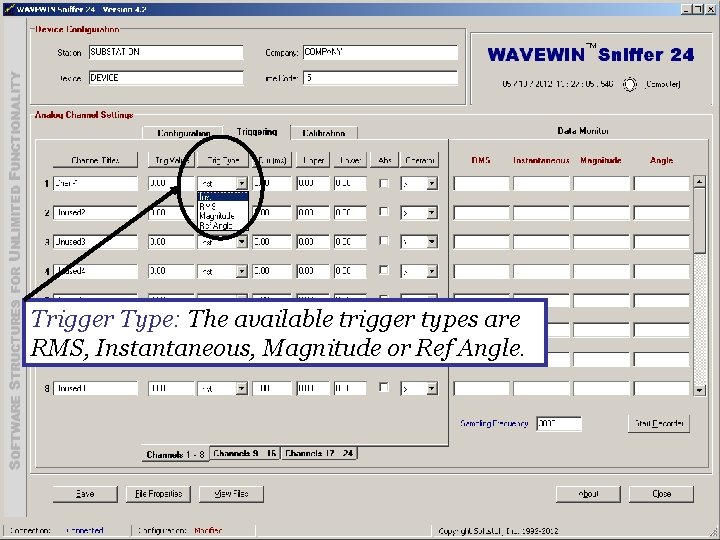Click Data Monitor scrollbar up arrow
Screen dimensions: 720x540
[699, 181]
